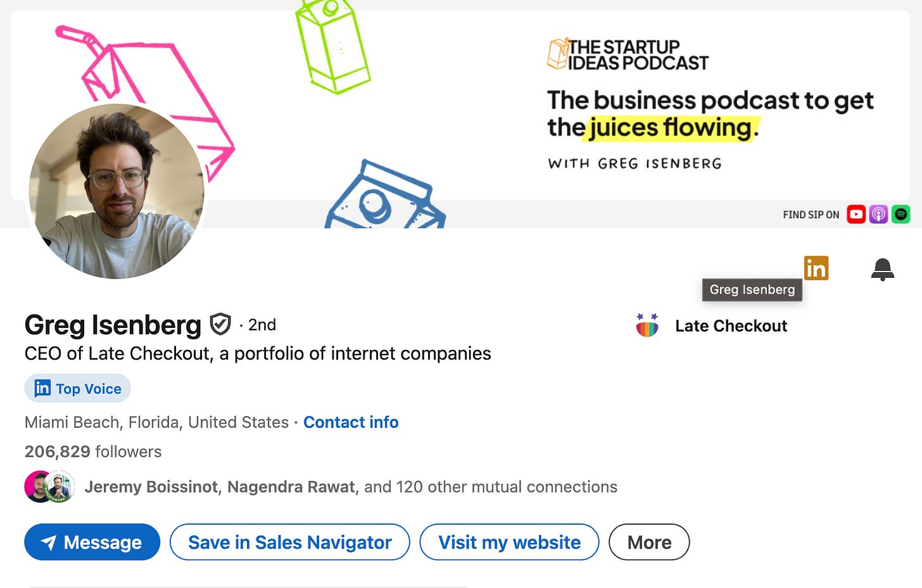922x588 pixels.
Task: Click Jeremy Boissinot's name
Action: pyautogui.click(x=152, y=487)
